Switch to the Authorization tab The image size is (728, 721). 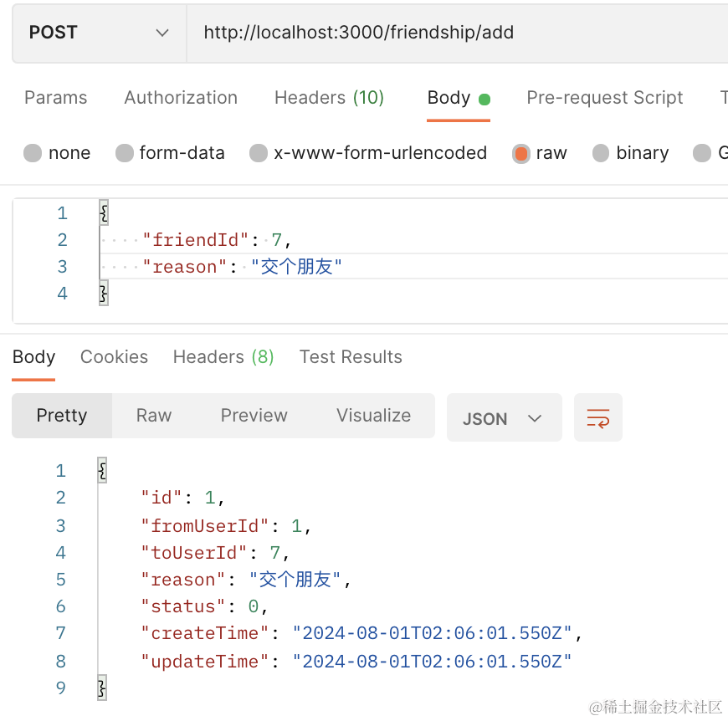coord(181,98)
